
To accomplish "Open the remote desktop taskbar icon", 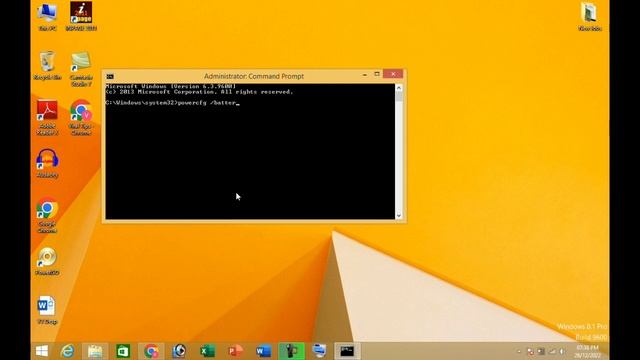I will pos(319,351).
